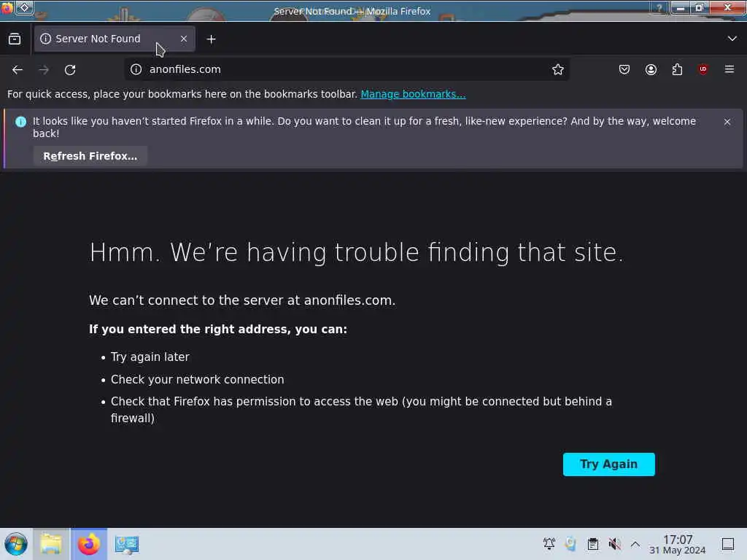Click "We can't connect to the server" text

click(x=242, y=300)
